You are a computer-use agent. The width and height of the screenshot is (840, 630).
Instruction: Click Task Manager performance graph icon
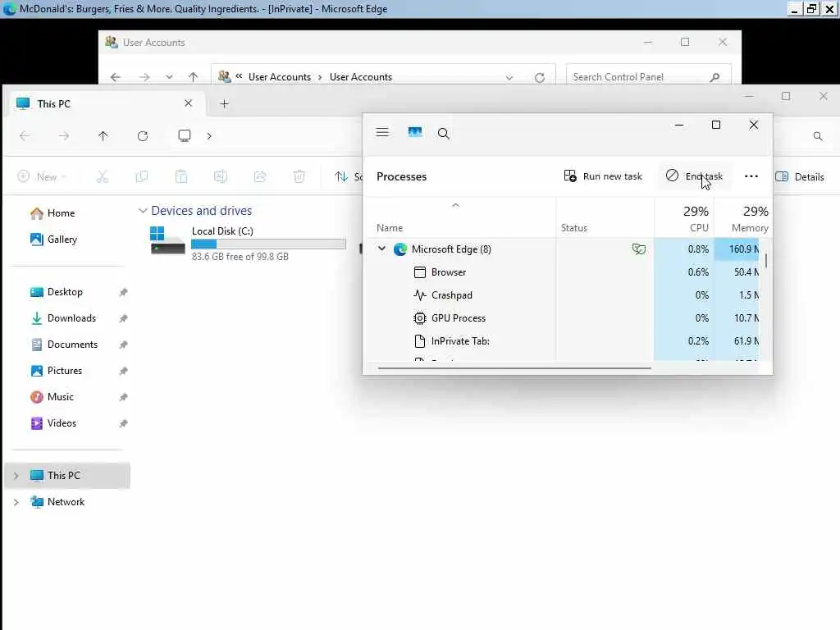[x=414, y=132]
